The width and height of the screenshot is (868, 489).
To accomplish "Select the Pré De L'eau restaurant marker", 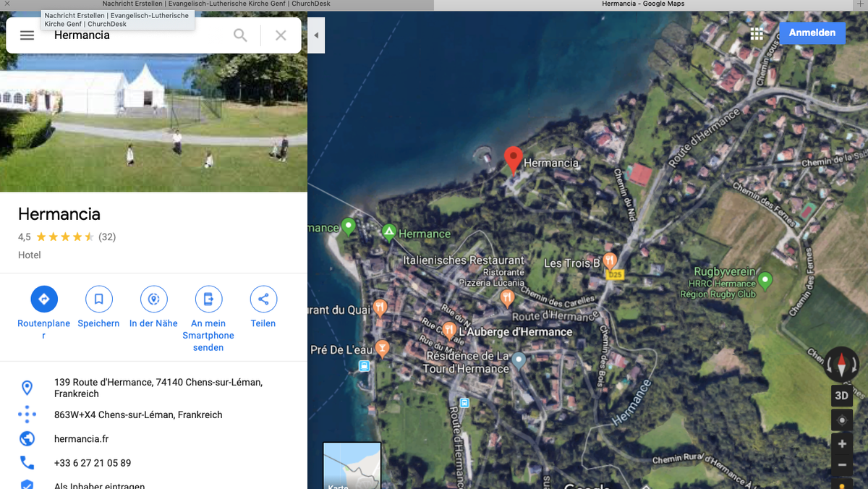I will [382, 349].
